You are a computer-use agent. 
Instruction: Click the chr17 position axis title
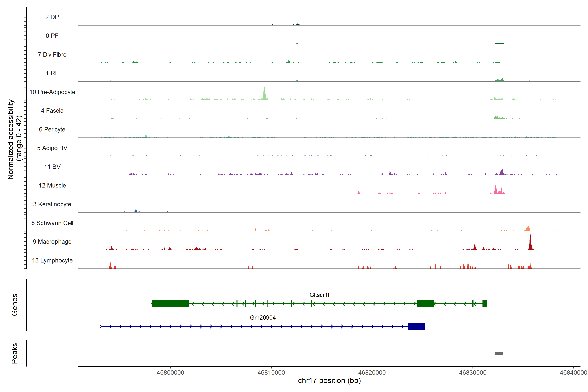click(329, 381)
